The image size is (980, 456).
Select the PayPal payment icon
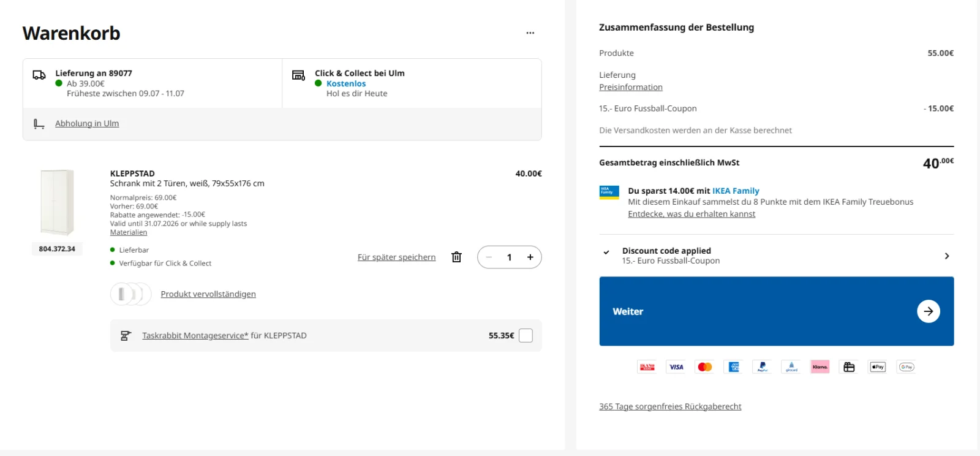coord(763,367)
